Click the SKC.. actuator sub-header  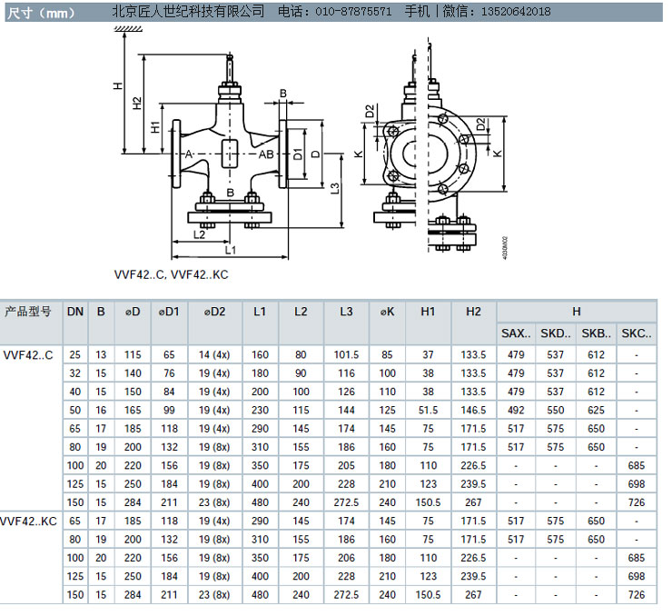[x=637, y=333]
